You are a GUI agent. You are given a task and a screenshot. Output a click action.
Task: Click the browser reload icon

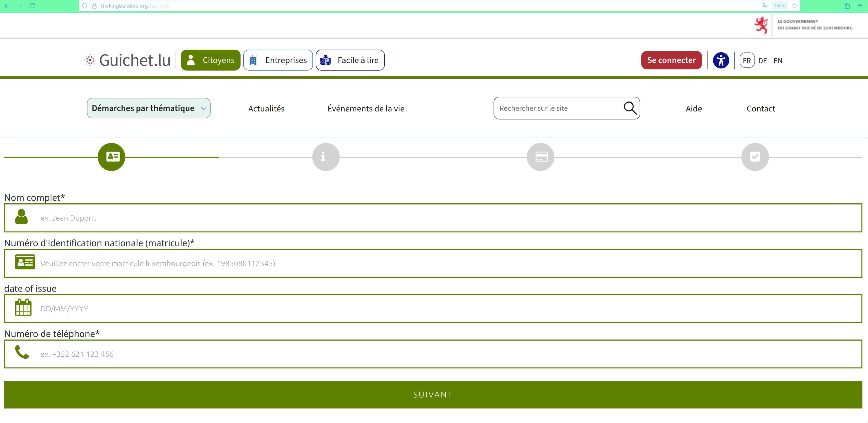click(x=32, y=6)
